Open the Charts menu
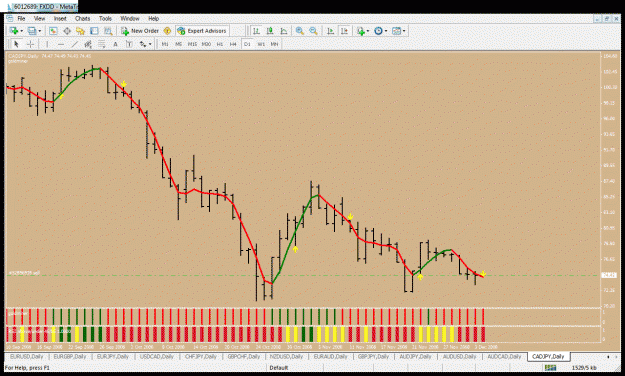Viewport: 625px width, 376px height. pos(83,18)
